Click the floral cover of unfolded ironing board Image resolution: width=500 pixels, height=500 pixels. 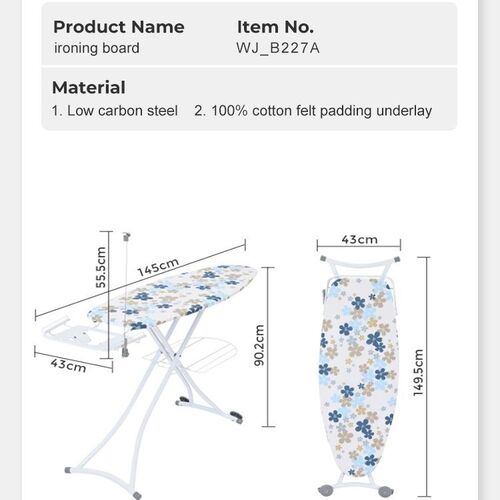click(173, 293)
